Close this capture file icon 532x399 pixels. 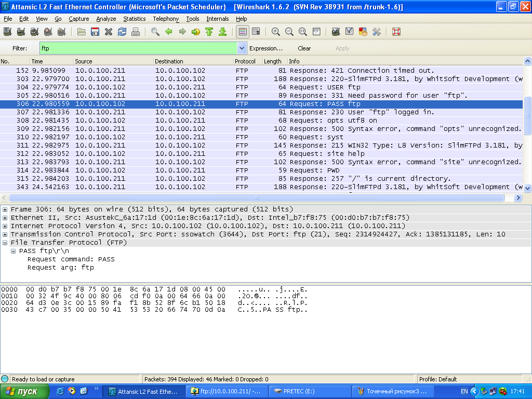[109, 32]
